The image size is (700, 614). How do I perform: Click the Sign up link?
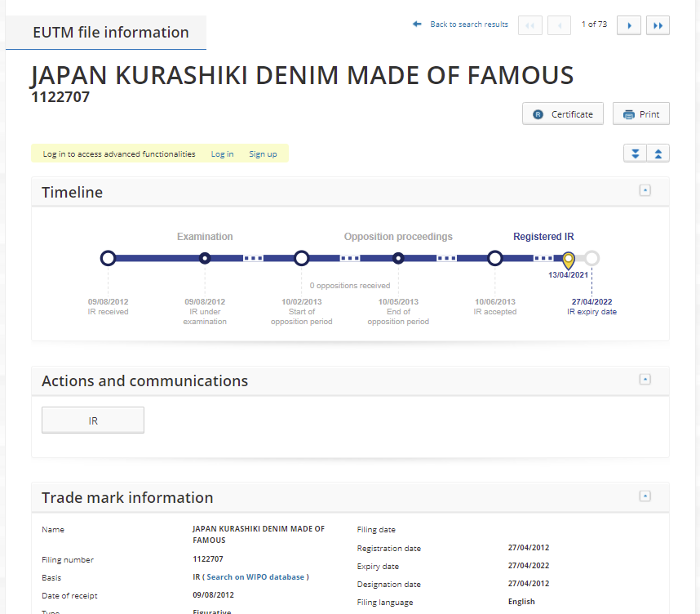(263, 153)
